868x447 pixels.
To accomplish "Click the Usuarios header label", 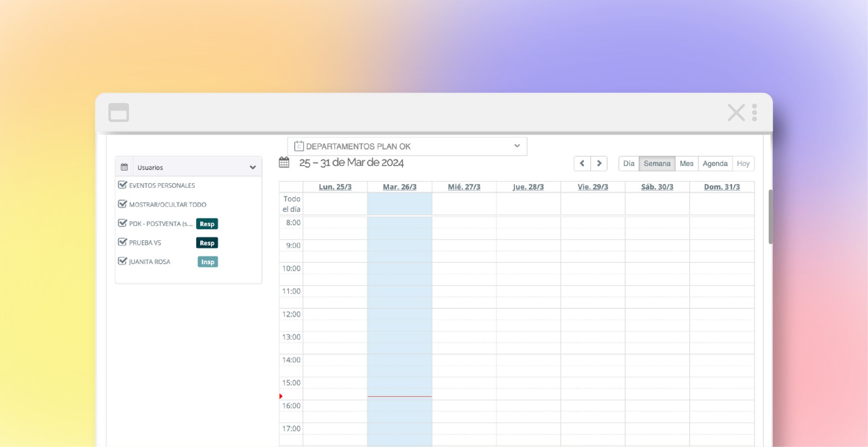I will tap(150, 168).
